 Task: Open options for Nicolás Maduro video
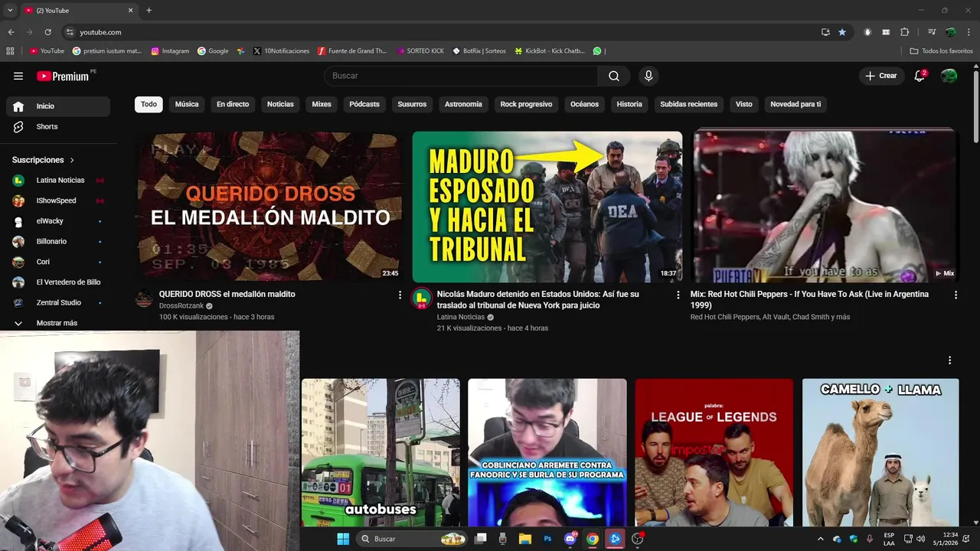point(678,295)
